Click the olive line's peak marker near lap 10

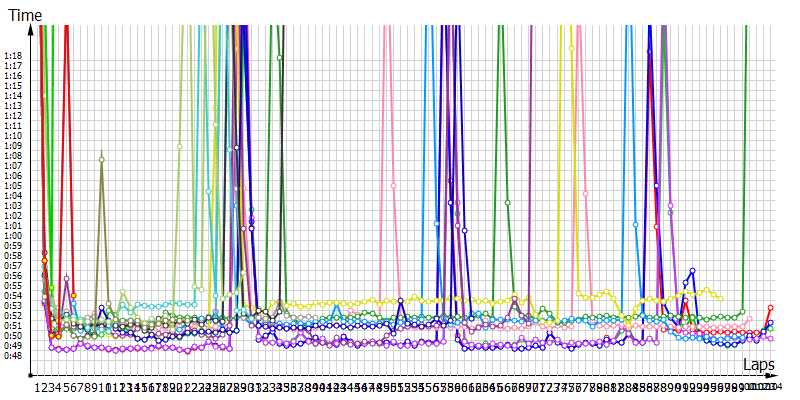pos(102,160)
